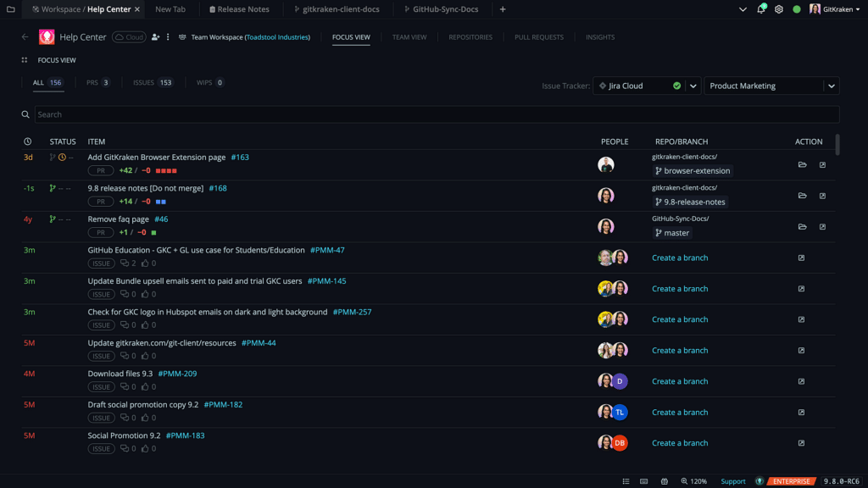Filter list by PRS 3
868x488 pixels.
pyautogui.click(x=97, y=83)
